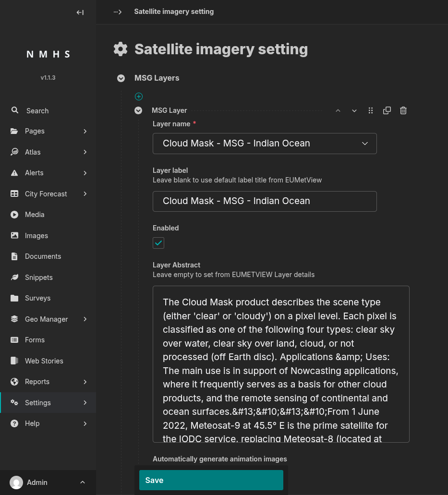Expand the City Forecast submenu chevron
The width and height of the screenshot is (448, 495).
[x=85, y=193]
